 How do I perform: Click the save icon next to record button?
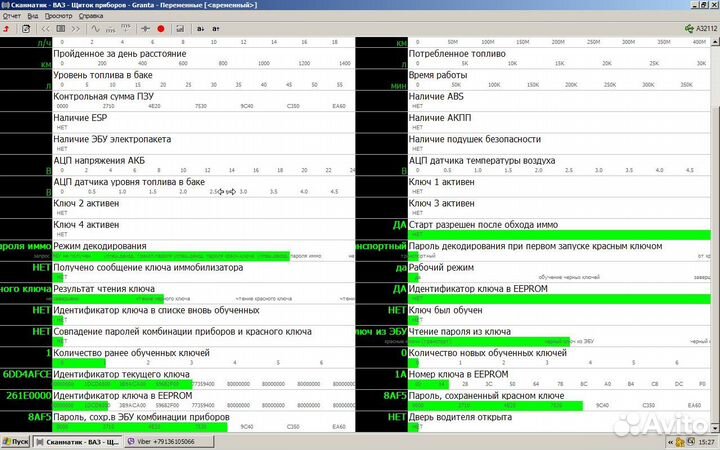[178, 28]
